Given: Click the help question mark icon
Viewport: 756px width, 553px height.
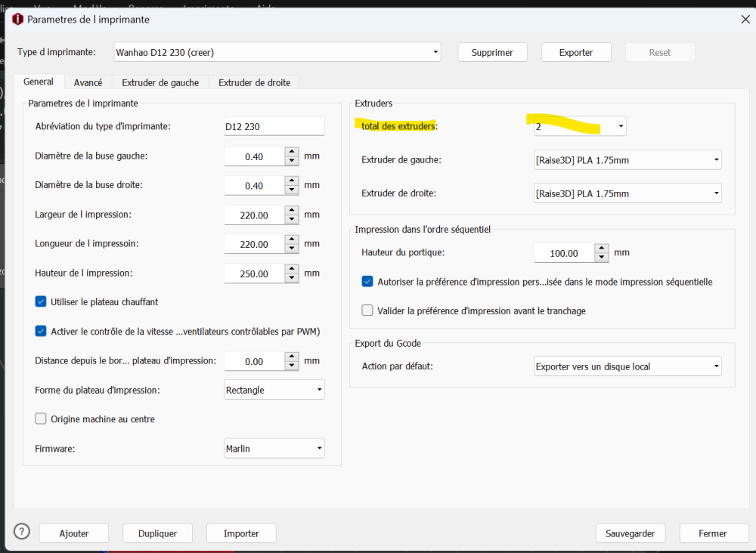Looking at the screenshot, I should click(22, 532).
